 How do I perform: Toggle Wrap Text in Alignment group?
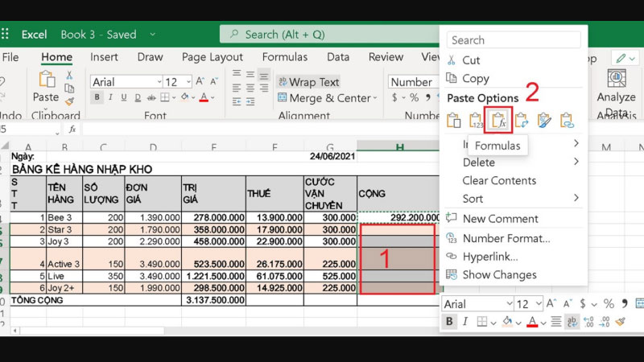pyautogui.click(x=309, y=82)
